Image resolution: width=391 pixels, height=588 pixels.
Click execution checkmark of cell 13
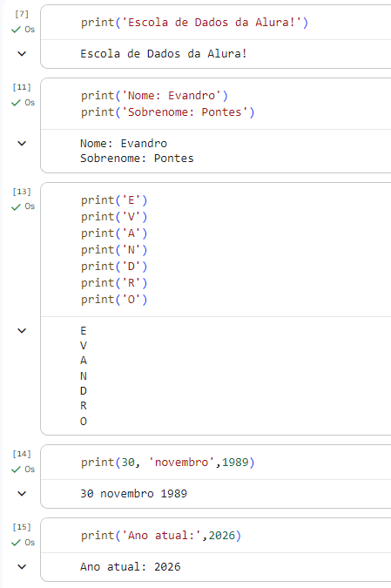tap(16, 207)
